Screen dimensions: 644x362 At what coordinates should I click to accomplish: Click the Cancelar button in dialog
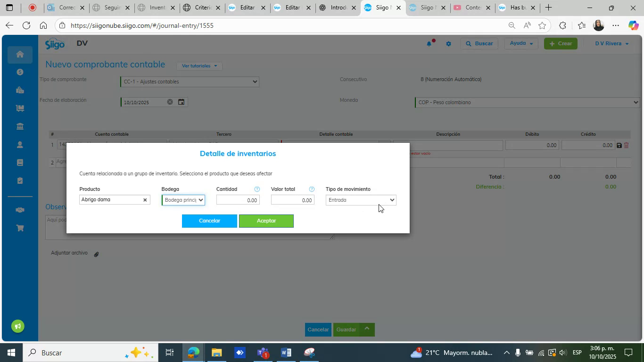[209, 221]
